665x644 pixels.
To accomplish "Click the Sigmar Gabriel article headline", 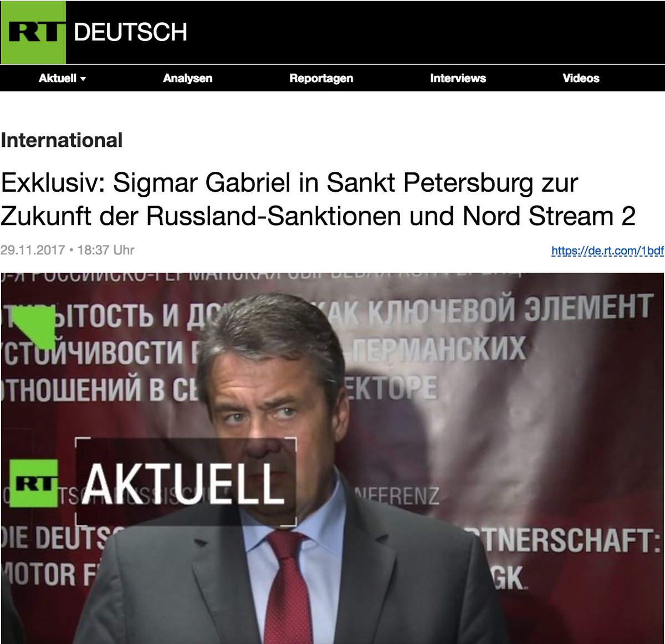I will [x=318, y=200].
